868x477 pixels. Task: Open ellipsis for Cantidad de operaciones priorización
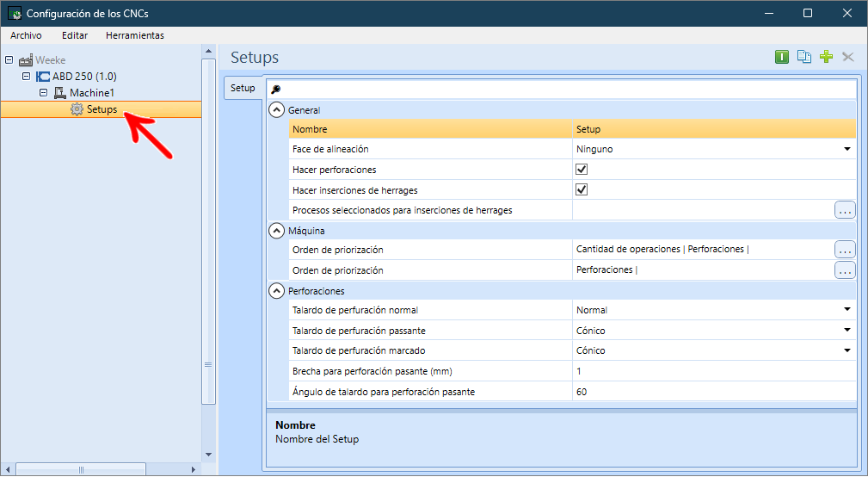(845, 250)
